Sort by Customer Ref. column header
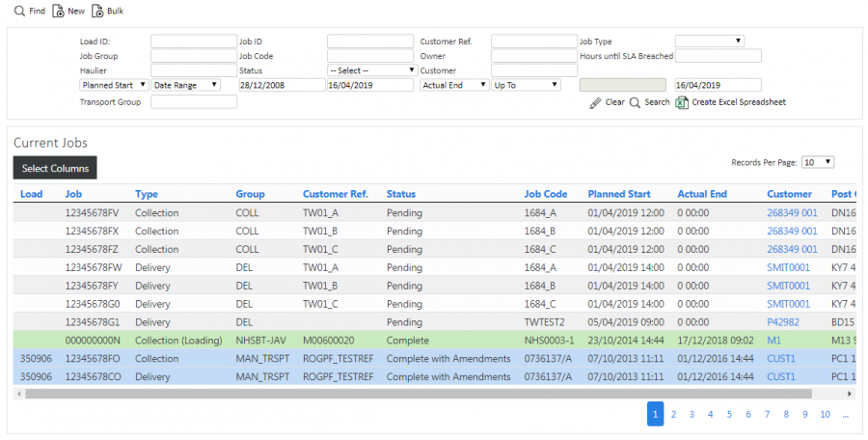The width and height of the screenshot is (868, 440). (x=336, y=194)
